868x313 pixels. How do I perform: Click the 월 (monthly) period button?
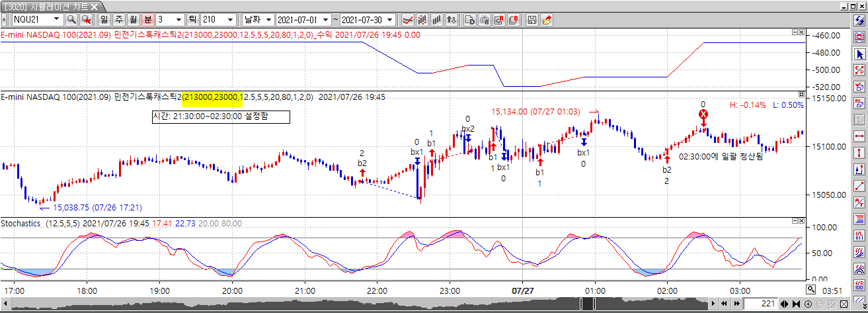pyautogui.click(x=133, y=20)
